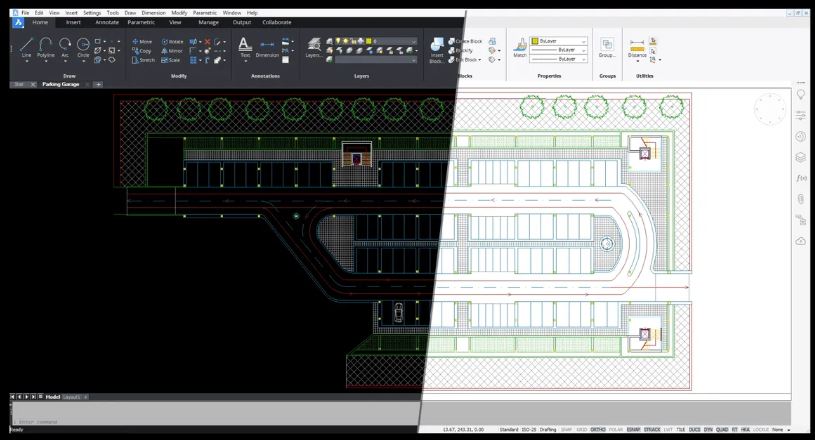Open the middle ByLayer linetype dropdown
The image size is (815, 440).
[558, 50]
